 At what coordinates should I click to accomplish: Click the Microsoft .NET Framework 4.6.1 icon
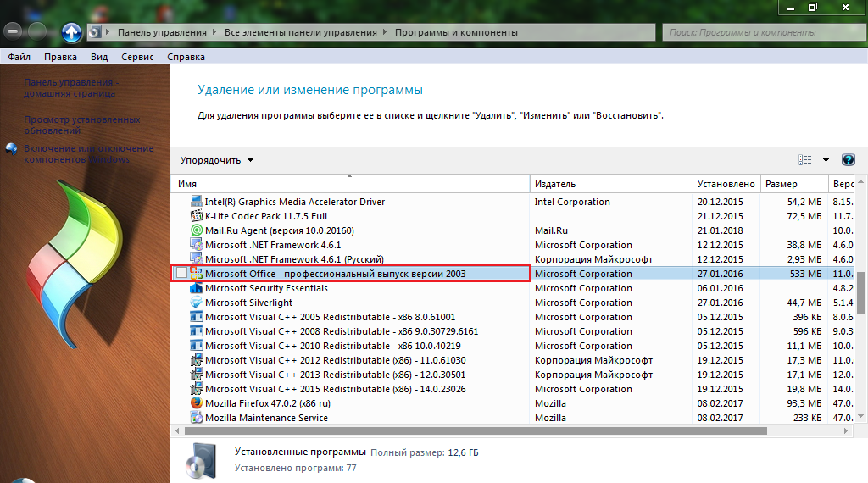[x=196, y=245]
